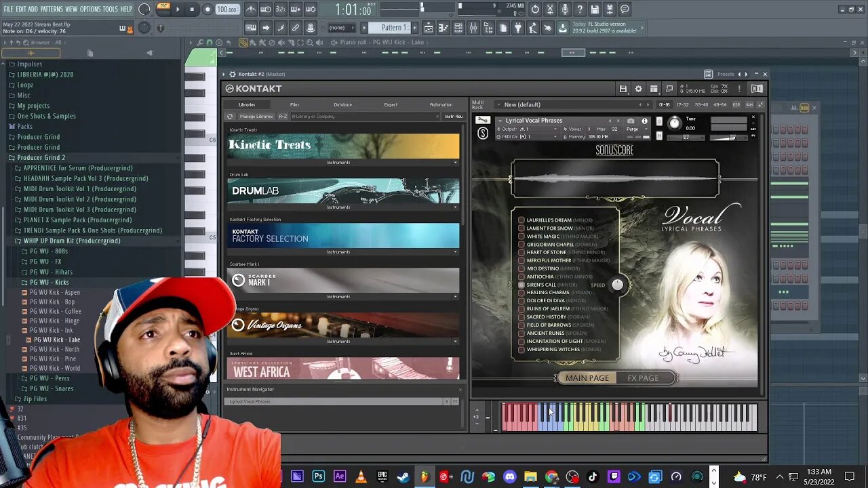
Task: Click the typing keyboard to piano icon
Action: coord(251,28)
